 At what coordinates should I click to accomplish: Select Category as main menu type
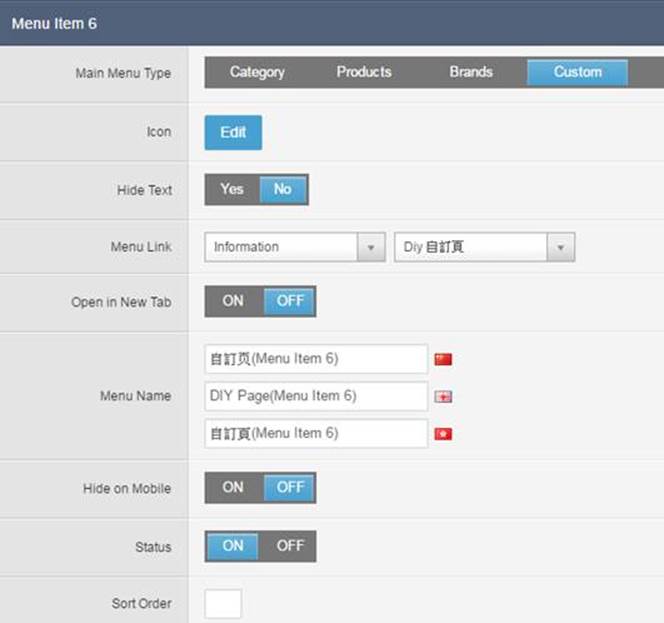[x=257, y=72]
